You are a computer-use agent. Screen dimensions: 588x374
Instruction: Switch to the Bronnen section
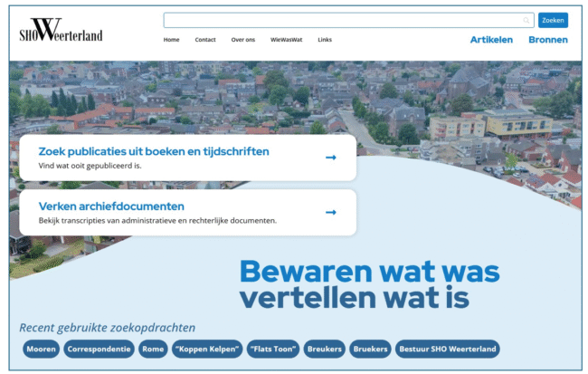tap(548, 40)
